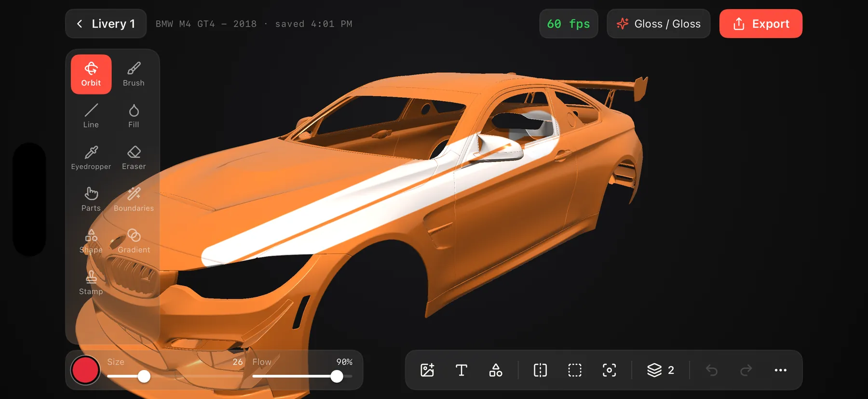The width and height of the screenshot is (868, 399).
Task: Insert text with the T icon
Action: [x=461, y=370]
